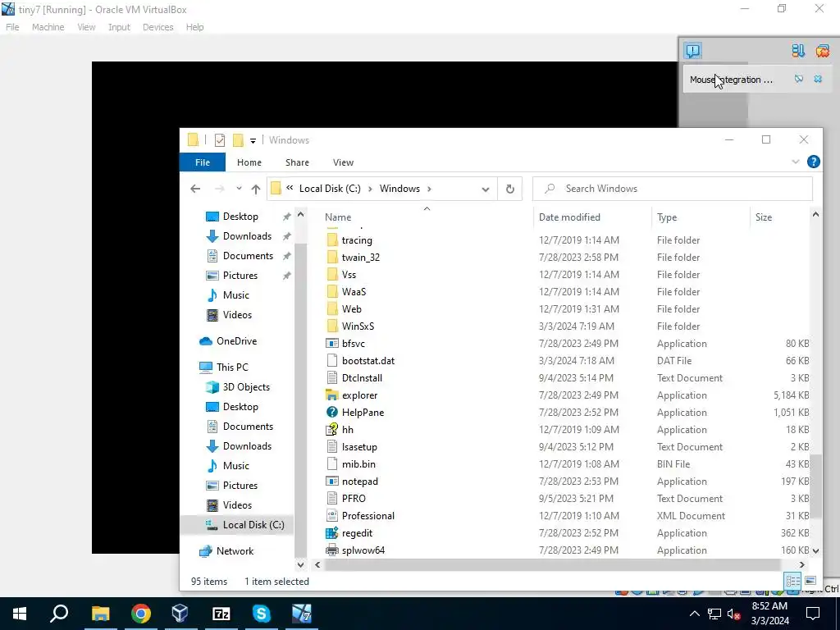Click the help icon beside the Mouse integration notification close button
The width and height of the screenshot is (840, 630).
tap(799, 80)
